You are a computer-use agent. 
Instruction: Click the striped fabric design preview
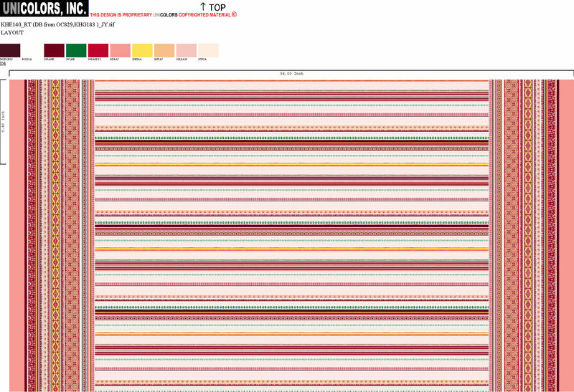click(x=291, y=236)
